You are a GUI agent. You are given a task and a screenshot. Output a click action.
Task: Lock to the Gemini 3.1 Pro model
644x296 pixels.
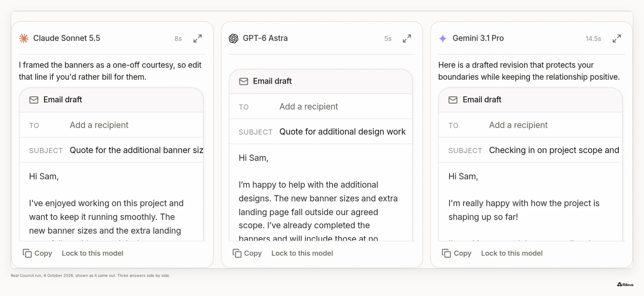tap(512, 253)
